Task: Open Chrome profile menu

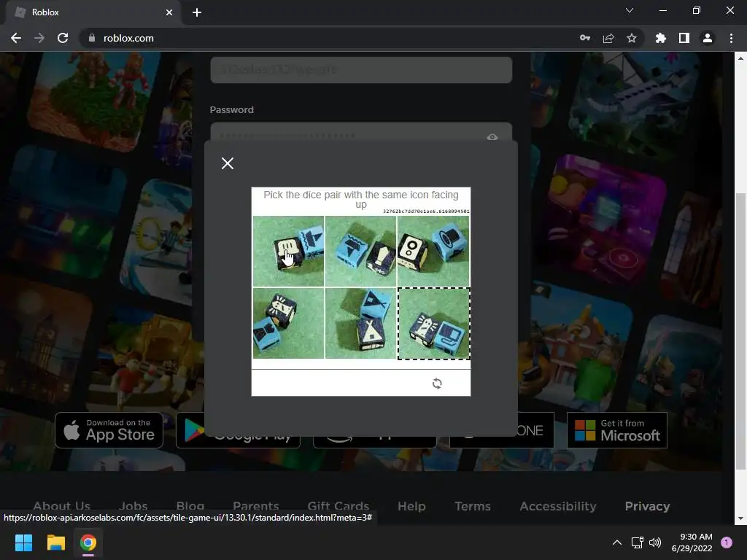Action: [708, 38]
